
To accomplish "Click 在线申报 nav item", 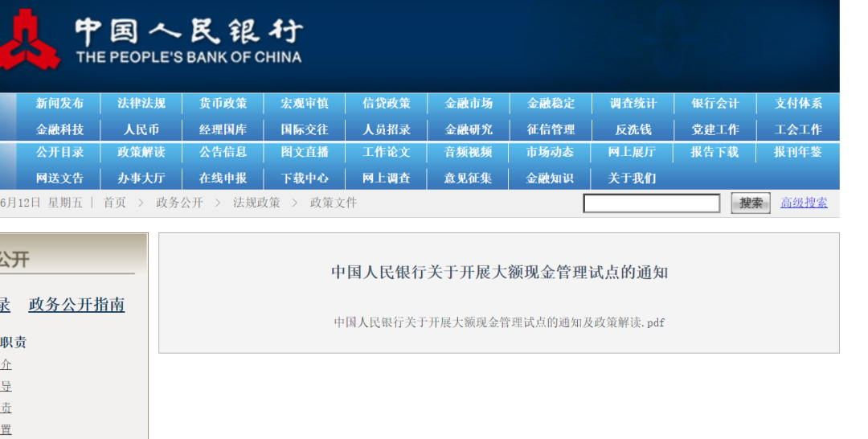I will [223, 178].
